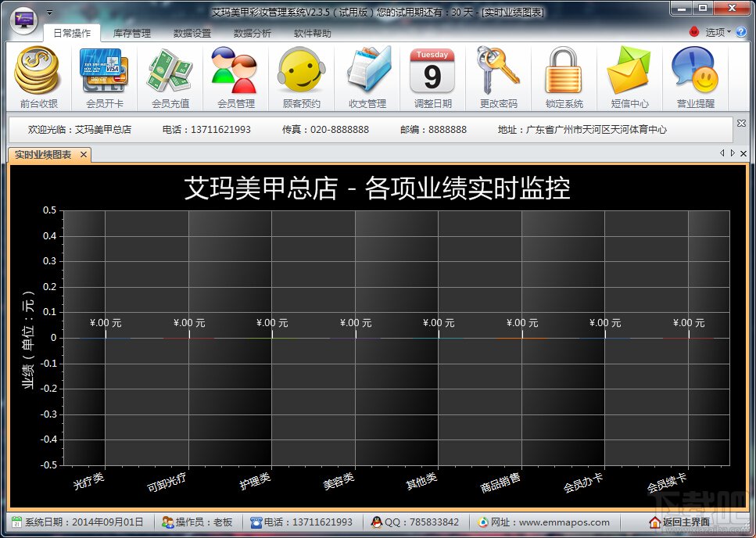Click the 网址 browser status icon
Viewport: 756px width, 538px height.
point(483,522)
